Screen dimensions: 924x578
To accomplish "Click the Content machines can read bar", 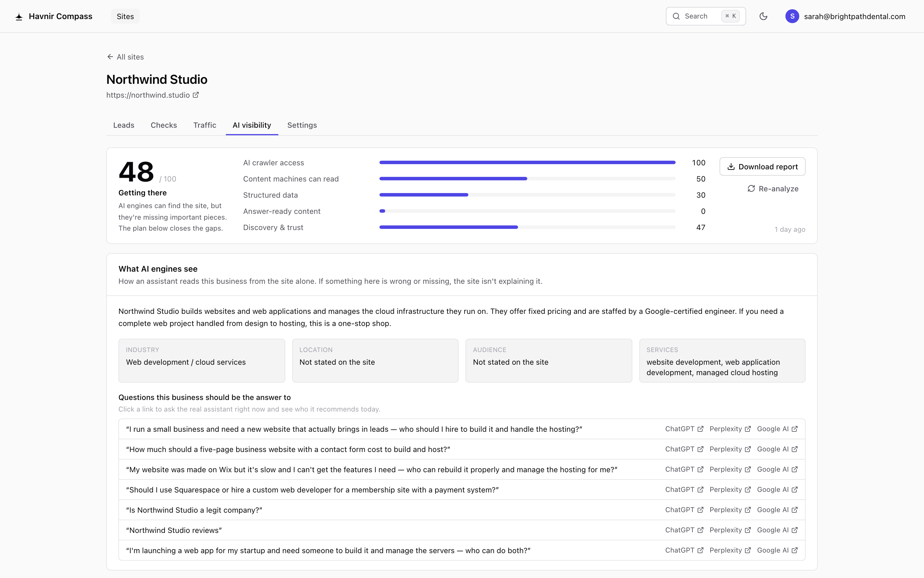I will [x=527, y=179].
